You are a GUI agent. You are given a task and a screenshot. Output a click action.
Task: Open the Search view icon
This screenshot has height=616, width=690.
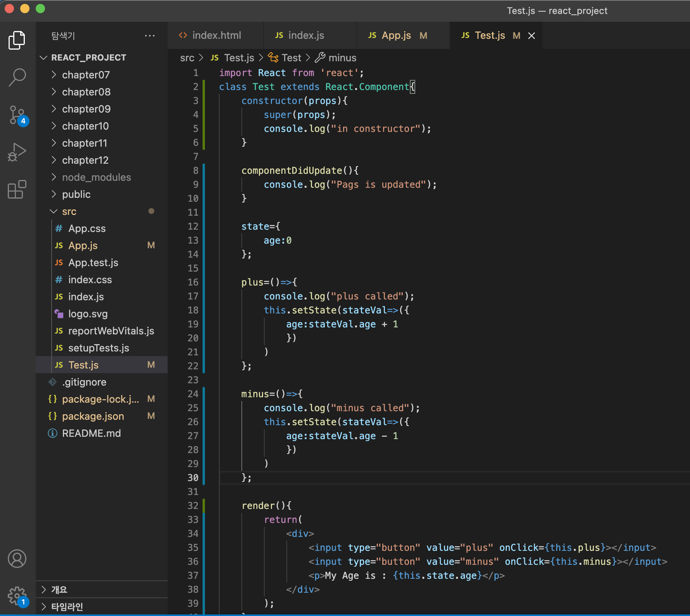click(17, 77)
